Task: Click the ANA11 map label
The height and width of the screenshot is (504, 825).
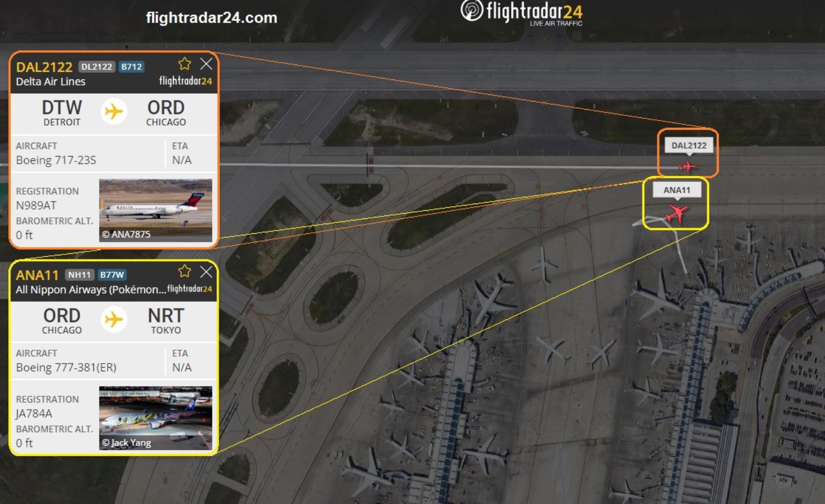Action: [x=677, y=190]
